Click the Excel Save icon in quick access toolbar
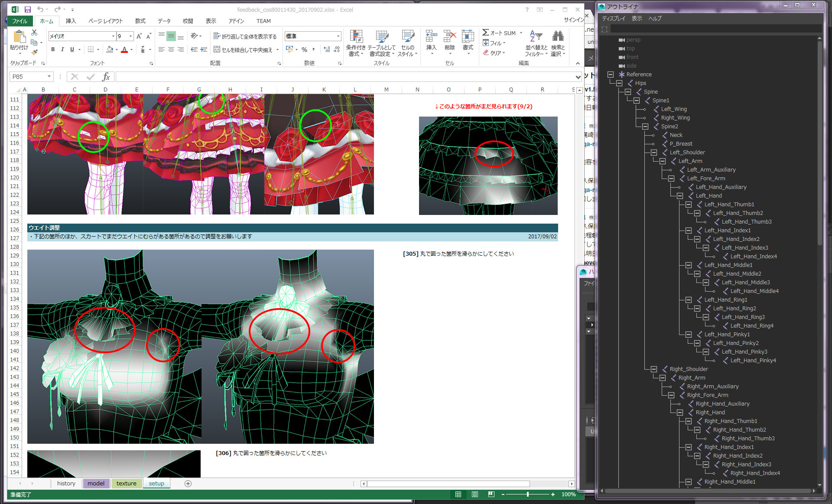The image size is (832, 504). pyautogui.click(x=27, y=9)
